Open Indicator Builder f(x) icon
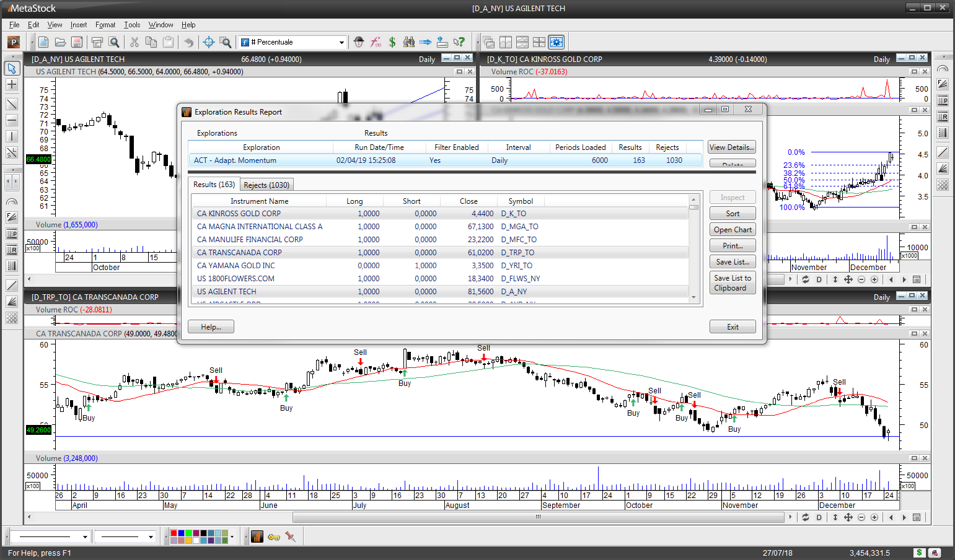 pos(376,42)
